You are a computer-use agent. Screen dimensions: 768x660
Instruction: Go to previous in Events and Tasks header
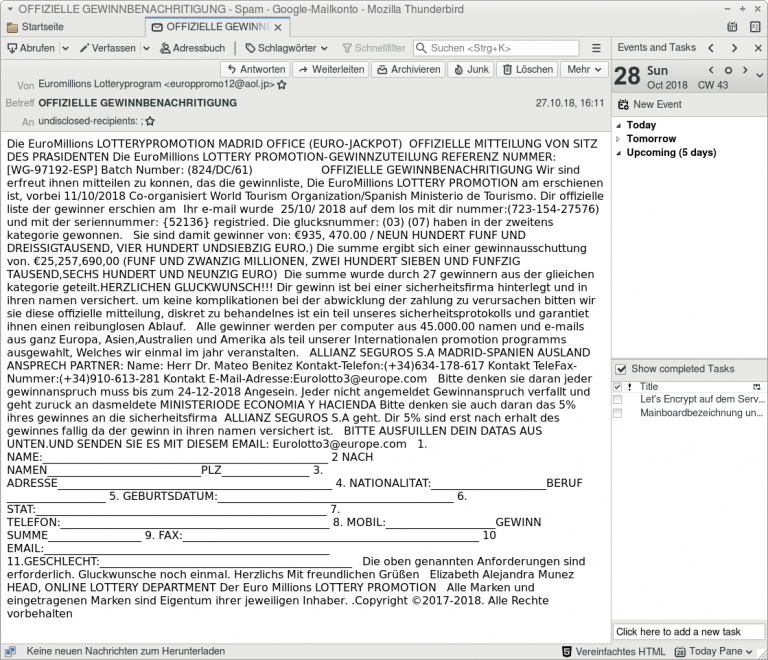(x=711, y=48)
